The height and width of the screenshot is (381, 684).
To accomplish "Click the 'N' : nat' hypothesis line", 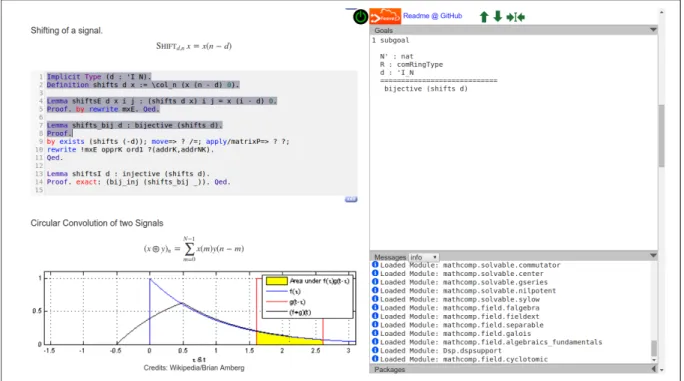I will click(x=397, y=56).
